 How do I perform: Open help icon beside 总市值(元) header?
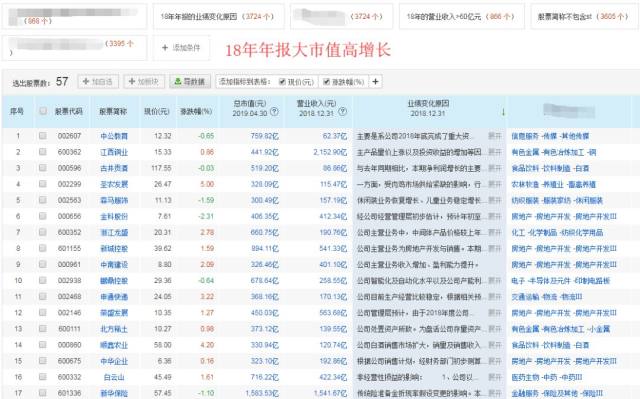274,112
